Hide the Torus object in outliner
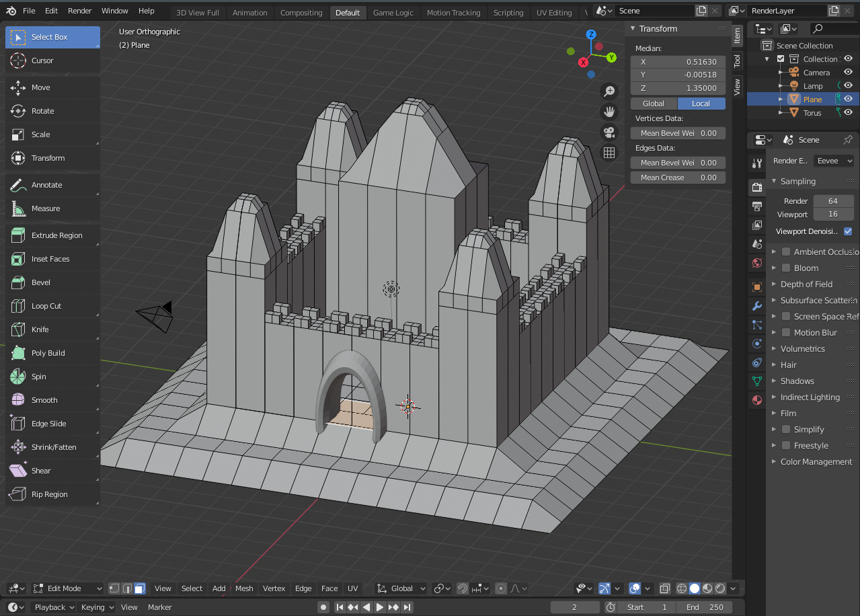860x616 pixels. point(849,112)
